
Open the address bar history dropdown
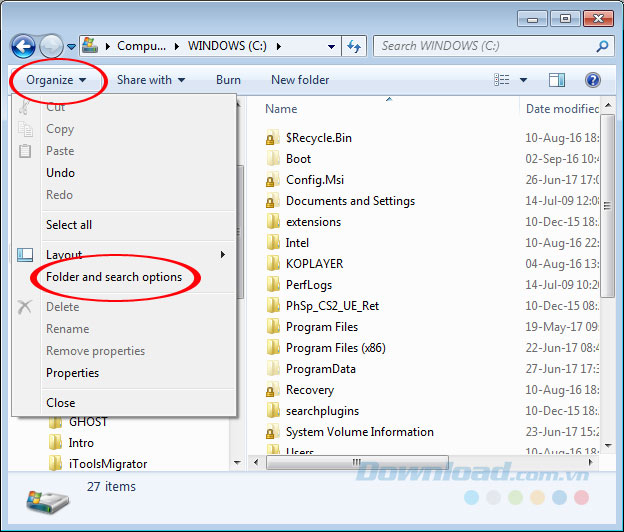pyautogui.click(x=331, y=47)
